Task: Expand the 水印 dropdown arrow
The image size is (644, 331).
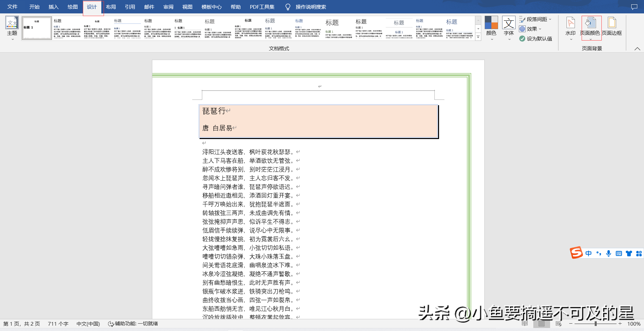Action: (x=571, y=39)
